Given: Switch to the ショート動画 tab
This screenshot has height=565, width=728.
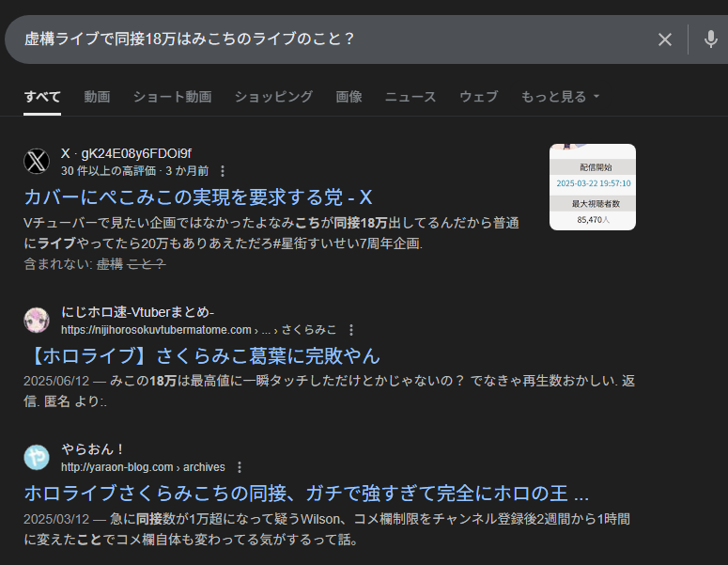Looking at the screenshot, I should [172, 97].
